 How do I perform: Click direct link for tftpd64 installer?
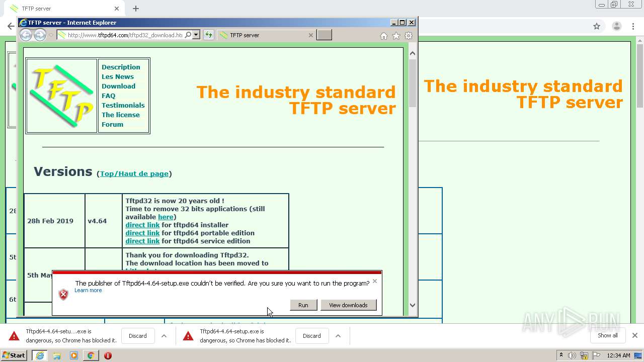(x=142, y=225)
